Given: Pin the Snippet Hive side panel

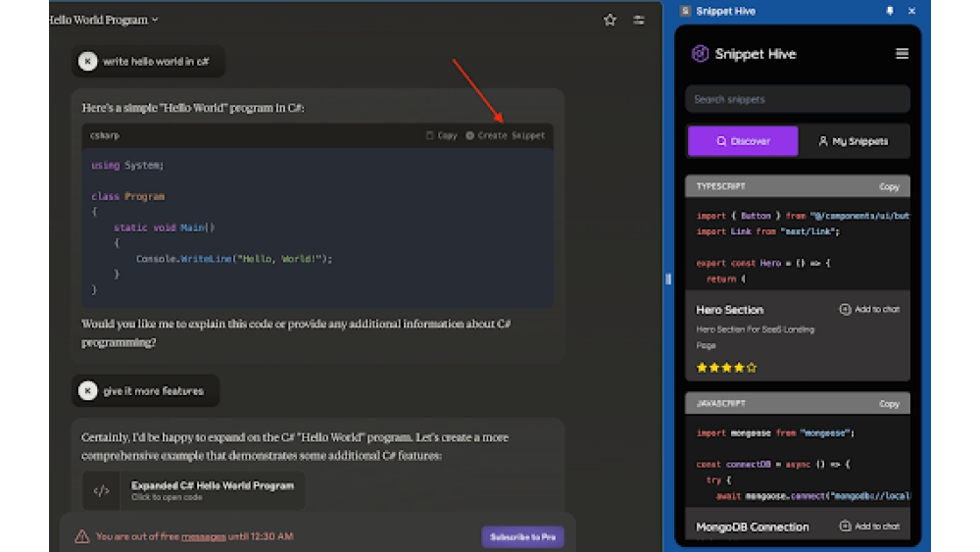Looking at the screenshot, I should point(890,11).
